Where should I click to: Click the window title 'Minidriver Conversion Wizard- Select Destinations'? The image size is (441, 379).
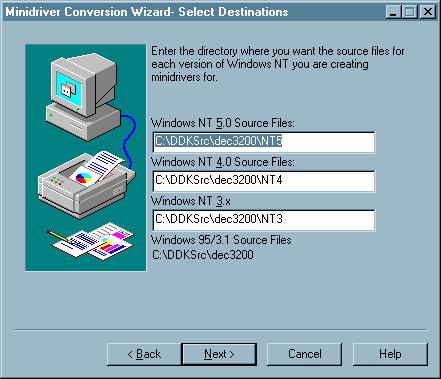(x=147, y=12)
